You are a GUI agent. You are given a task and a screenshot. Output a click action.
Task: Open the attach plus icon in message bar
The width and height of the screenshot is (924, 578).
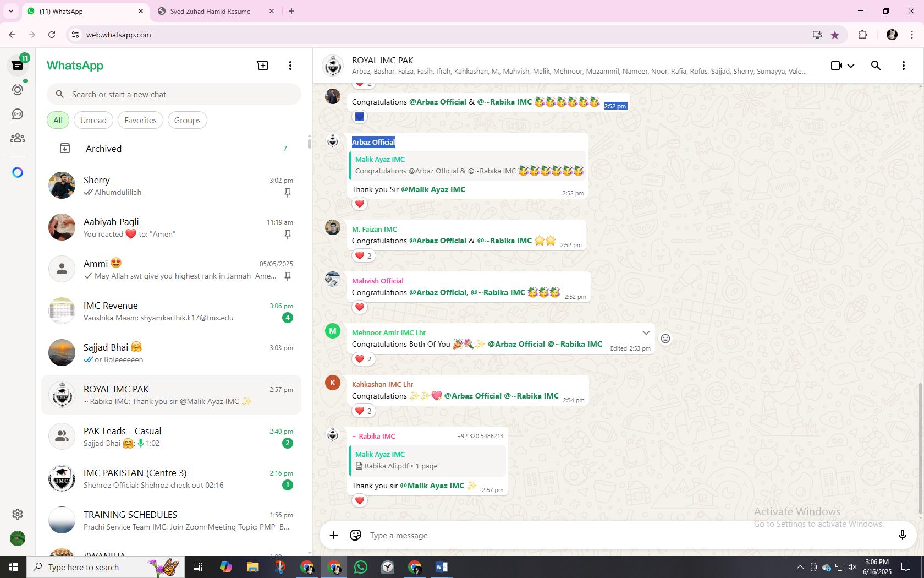[334, 535]
